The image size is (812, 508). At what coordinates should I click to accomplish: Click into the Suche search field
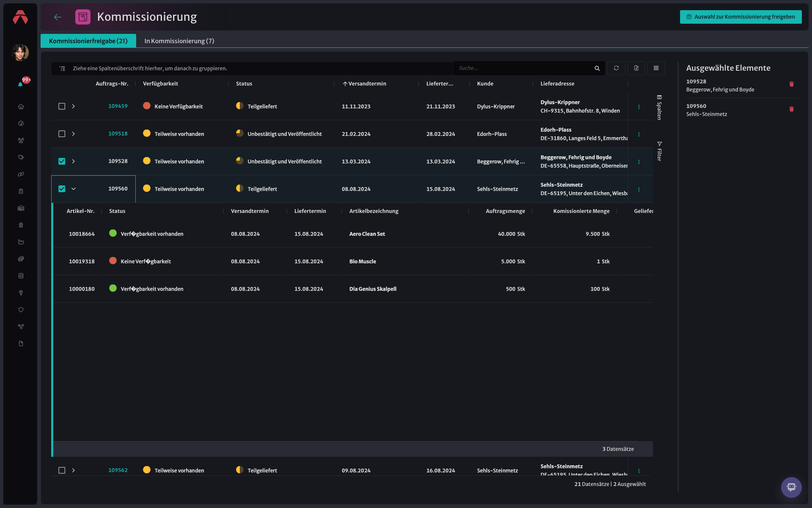[x=524, y=68]
